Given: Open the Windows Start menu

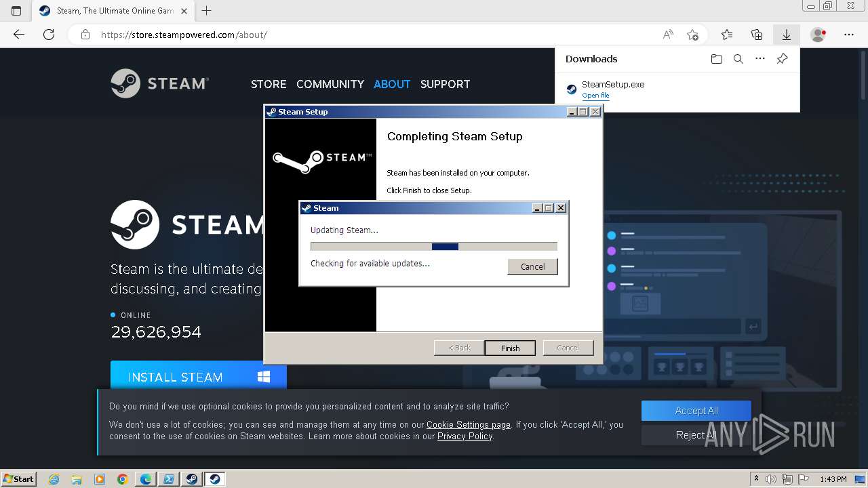Looking at the screenshot, I should [19, 479].
